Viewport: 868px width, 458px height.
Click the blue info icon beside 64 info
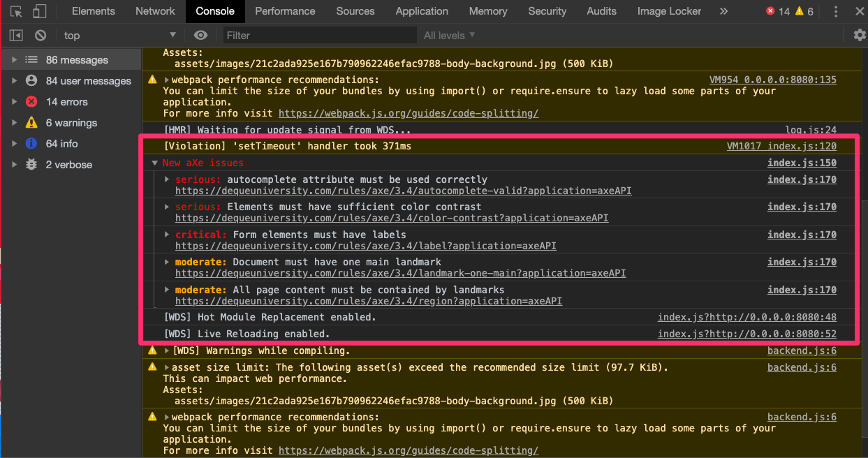pos(31,144)
